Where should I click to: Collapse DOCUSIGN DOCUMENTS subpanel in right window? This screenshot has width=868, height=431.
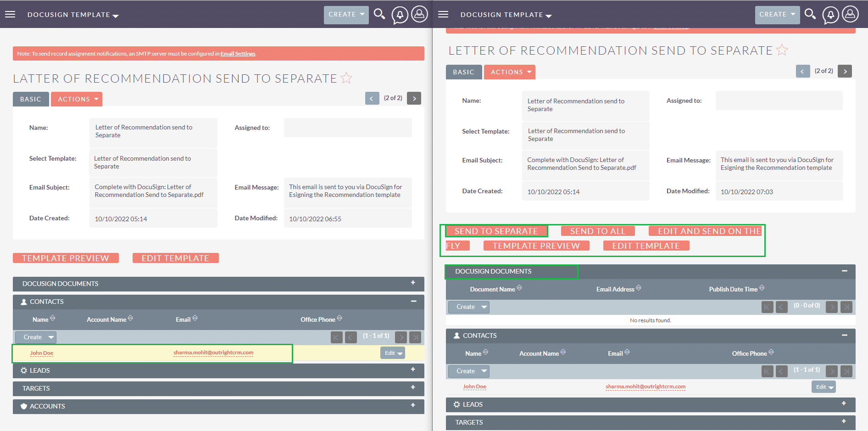pyautogui.click(x=844, y=271)
